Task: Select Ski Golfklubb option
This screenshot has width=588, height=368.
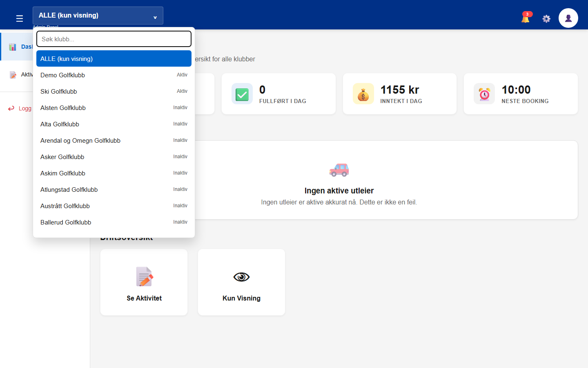Action: [x=114, y=91]
